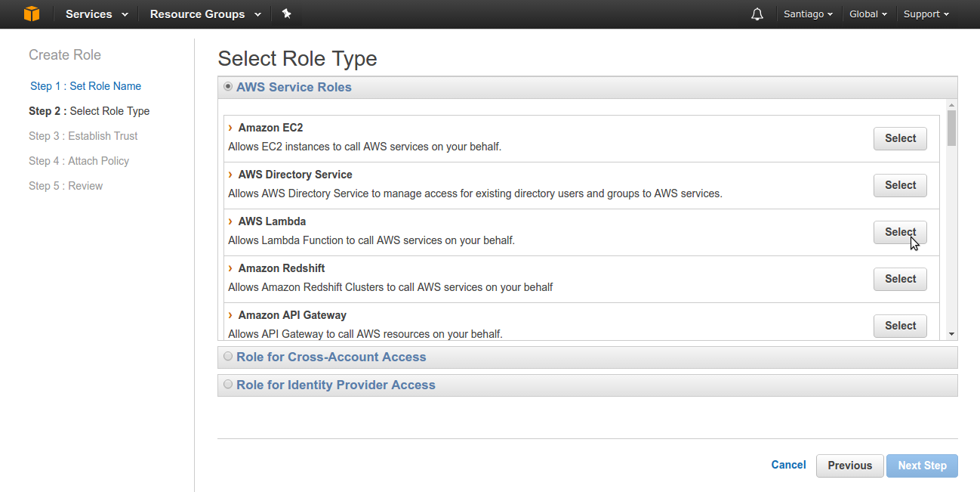Viewport: 980px width, 492px height.
Task: Click the AWS Directory Service role title
Action: [x=295, y=175]
